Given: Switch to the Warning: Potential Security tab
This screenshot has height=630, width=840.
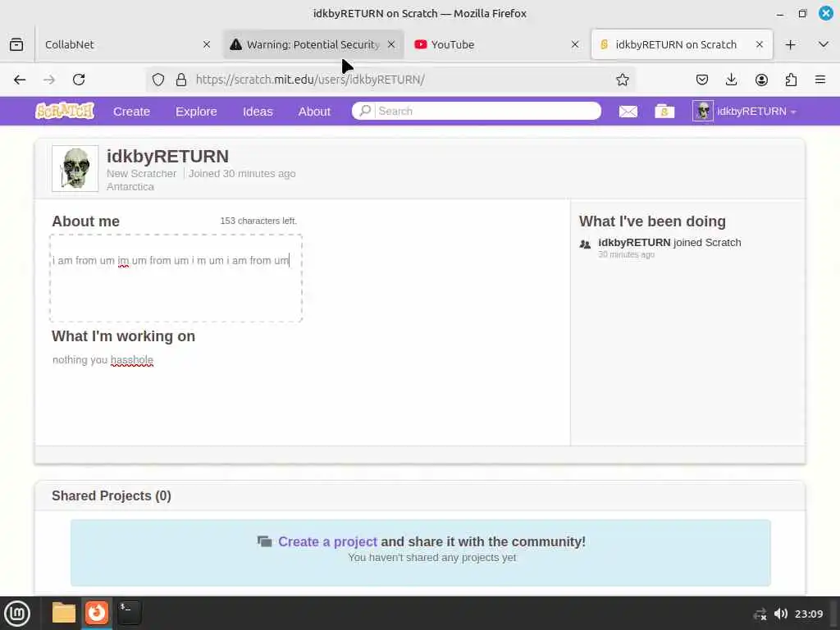Looking at the screenshot, I should [313, 44].
